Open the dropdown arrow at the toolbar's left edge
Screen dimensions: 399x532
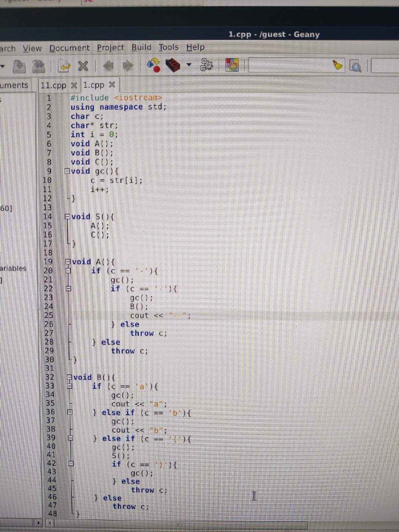pos(3,66)
